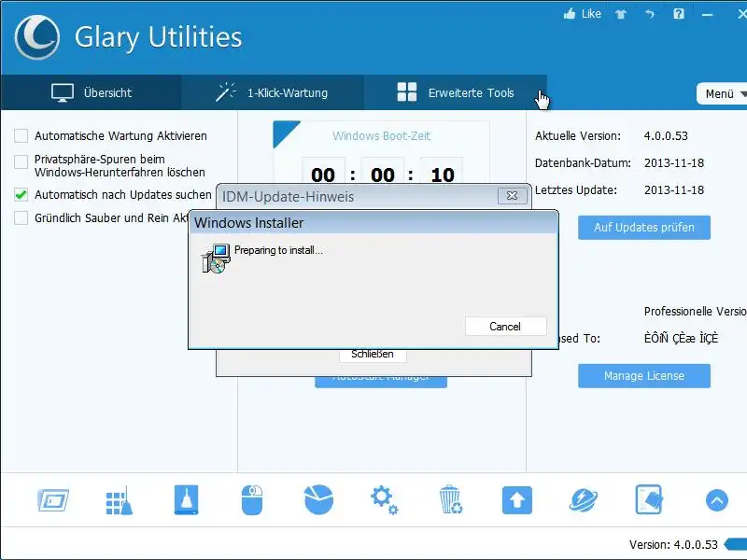Screen dimensions: 747x560
Task: Open the Software Update arrow-up icon
Action: pos(517,500)
